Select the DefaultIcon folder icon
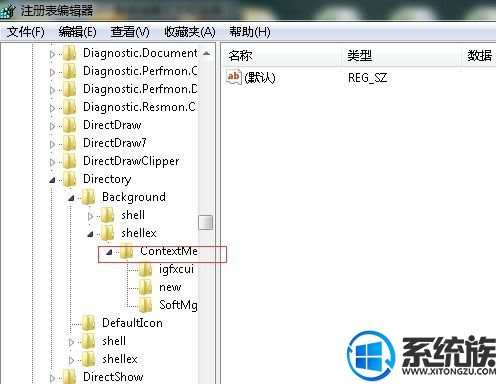The width and height of the screenshot is (496, 384). 89,323
